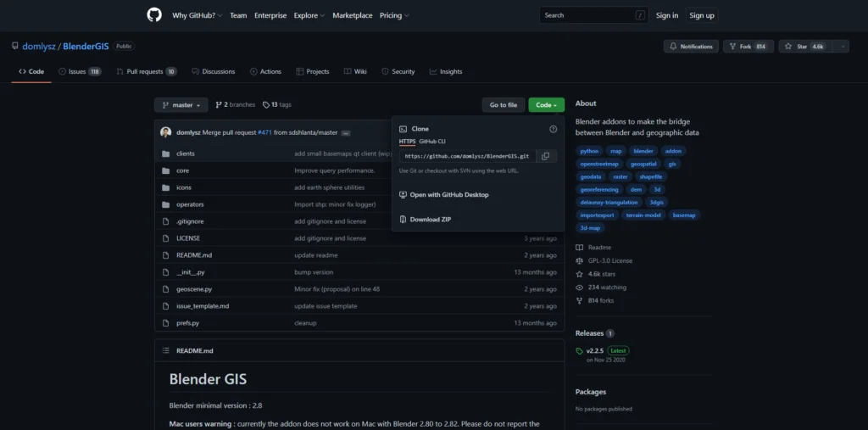Select GitHub CLI clone option
The image size is (868, 430).
(432, 142)
